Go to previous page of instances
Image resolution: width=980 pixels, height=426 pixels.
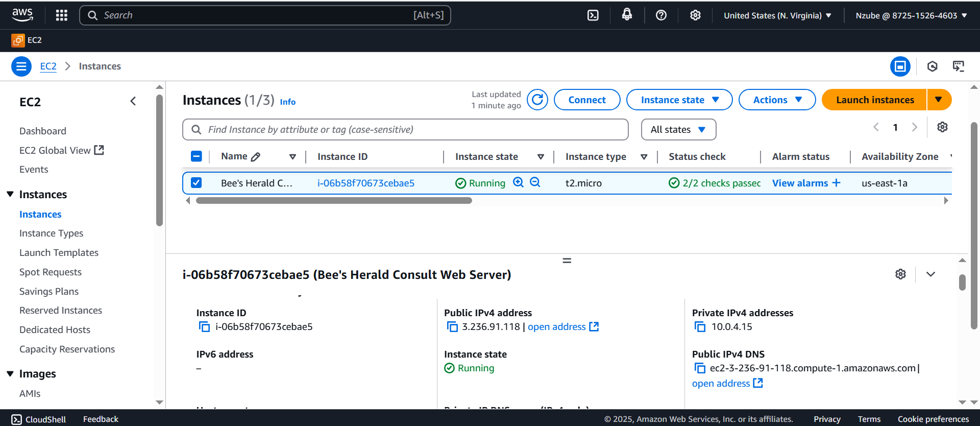point(876,127)
